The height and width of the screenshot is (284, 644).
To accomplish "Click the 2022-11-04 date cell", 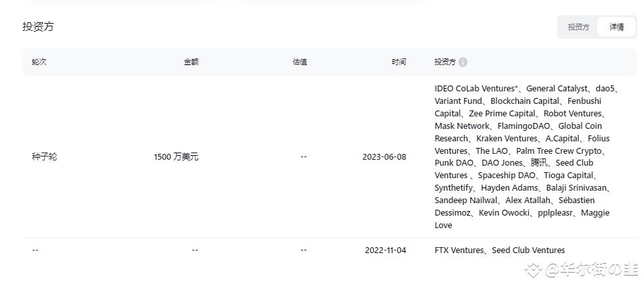I will 385,250.
